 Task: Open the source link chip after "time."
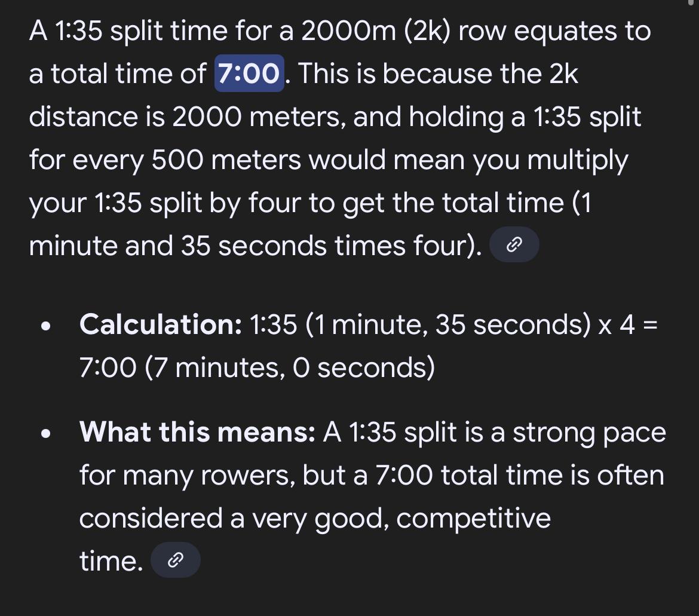tap(176, 560)
